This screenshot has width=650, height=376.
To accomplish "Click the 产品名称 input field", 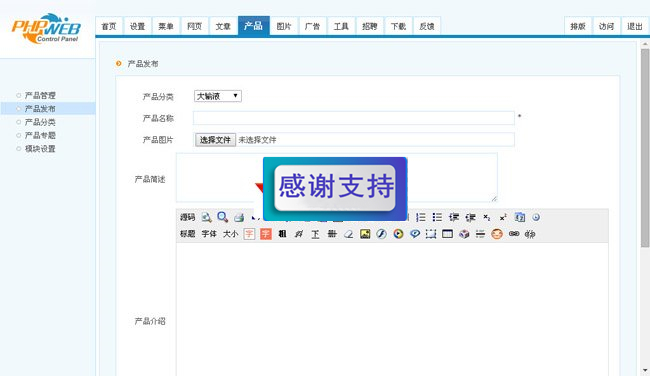I will click(x=354, y=118).
